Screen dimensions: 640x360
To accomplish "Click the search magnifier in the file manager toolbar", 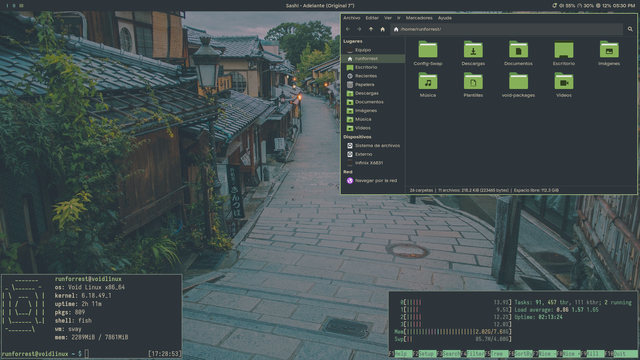I will (630, 29).
